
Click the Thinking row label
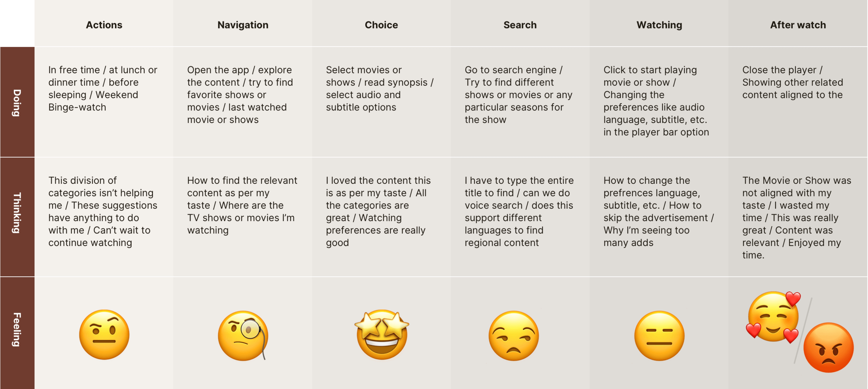point(17,213)
